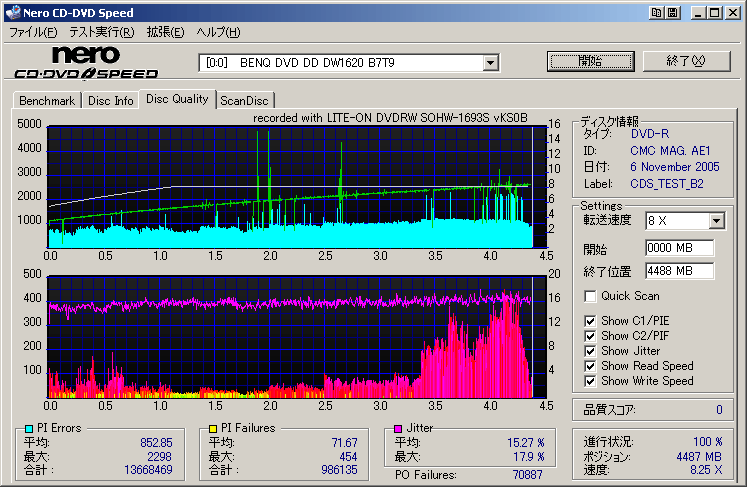Click the copy-to-clipboard icon in title bar
747x487 pixels.
point(657,12)
